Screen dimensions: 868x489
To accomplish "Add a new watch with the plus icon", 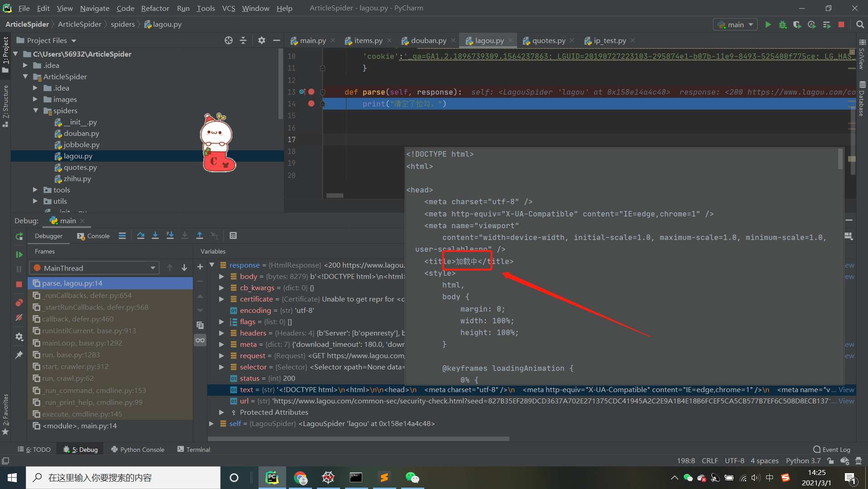I will [200, 267].
